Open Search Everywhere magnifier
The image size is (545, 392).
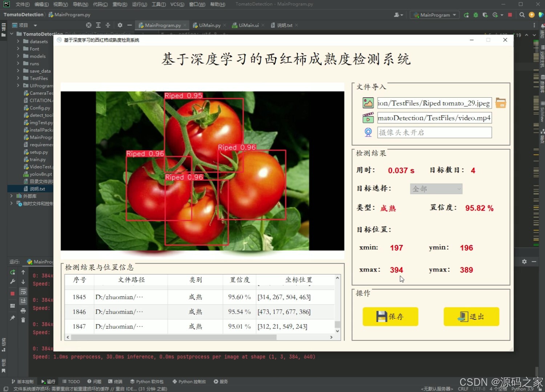522,15
